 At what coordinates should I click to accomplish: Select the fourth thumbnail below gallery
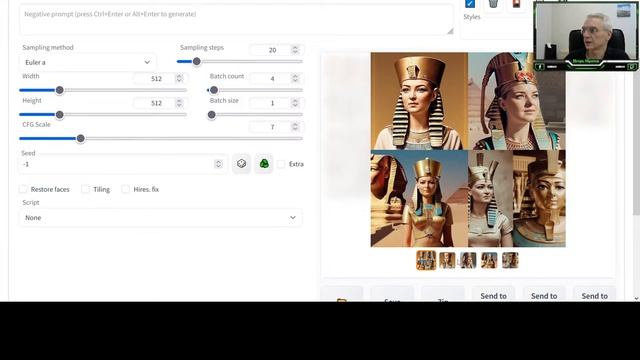[489, 260]
